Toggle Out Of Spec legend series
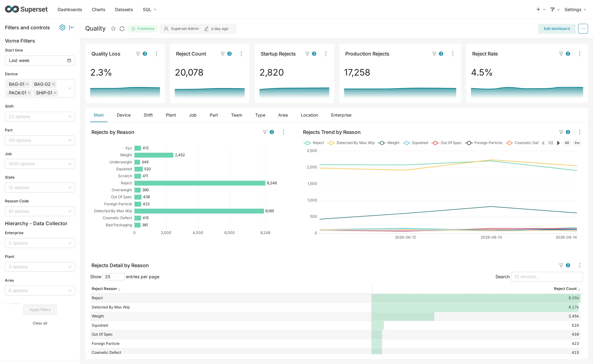Image resolution: width=593 pixels, height=364 pixels. point(446,143)
